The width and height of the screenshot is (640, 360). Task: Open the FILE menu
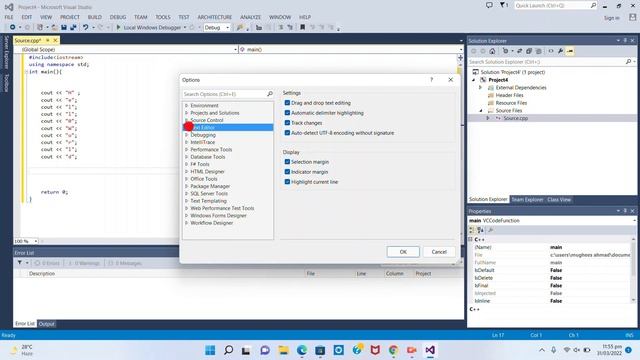click(x=9, y=17)
